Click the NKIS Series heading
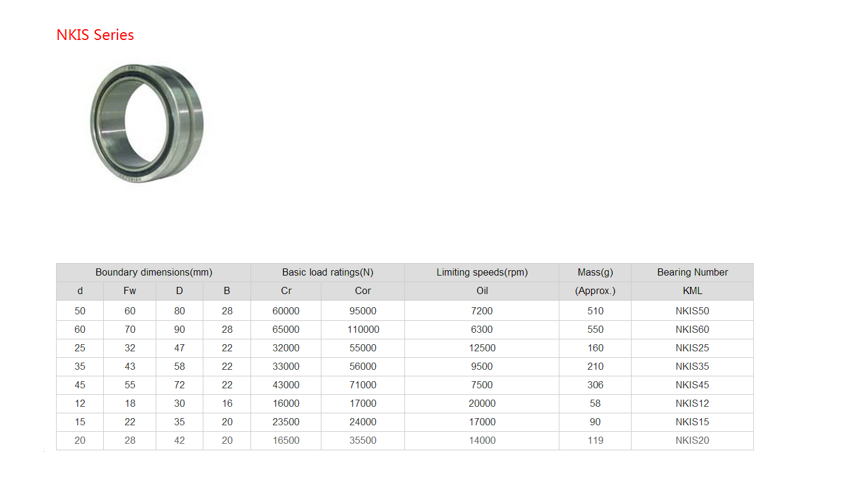The height and width of the screenshot is (504, 854). coord(95,35)
